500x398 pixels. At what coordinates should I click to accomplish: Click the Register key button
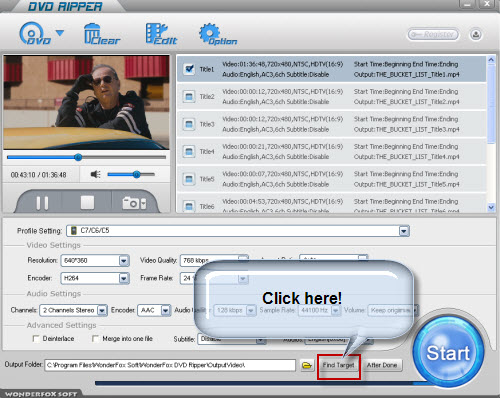point(433,34)
